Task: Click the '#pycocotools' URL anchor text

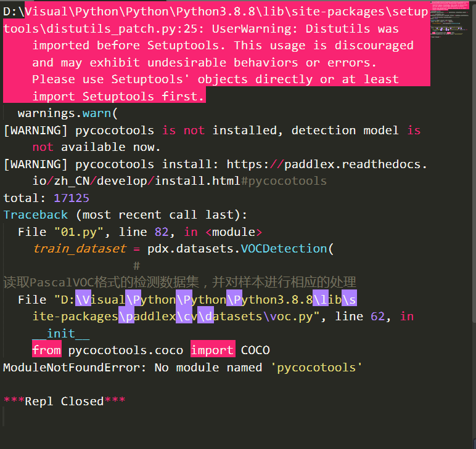Action: (284, 181)
